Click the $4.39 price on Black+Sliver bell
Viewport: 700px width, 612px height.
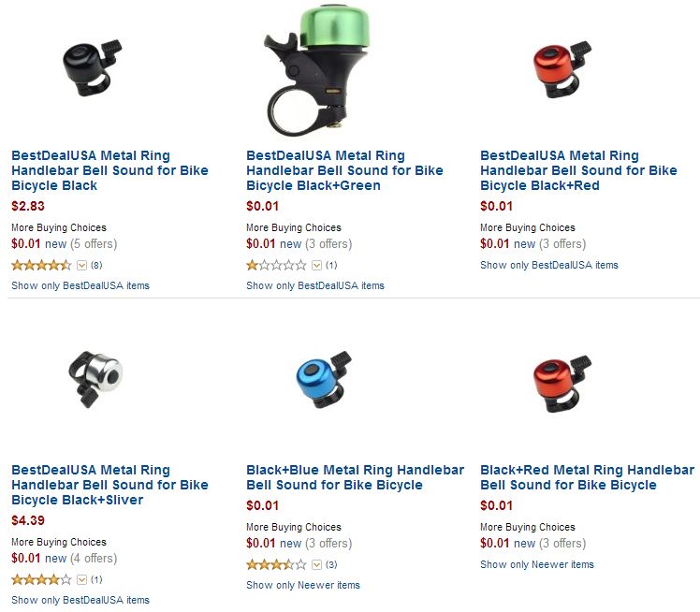click(27, 520)
